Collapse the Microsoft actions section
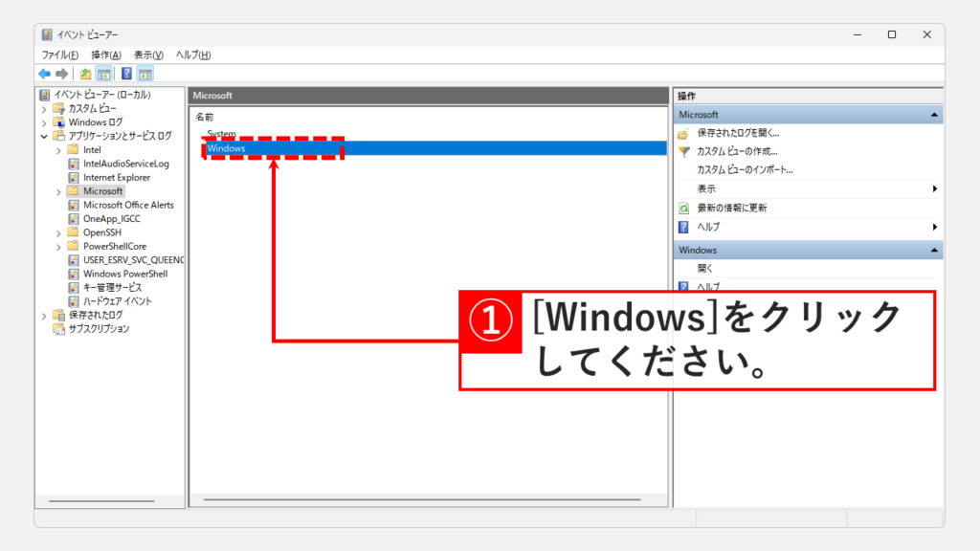 pos(934,115)
